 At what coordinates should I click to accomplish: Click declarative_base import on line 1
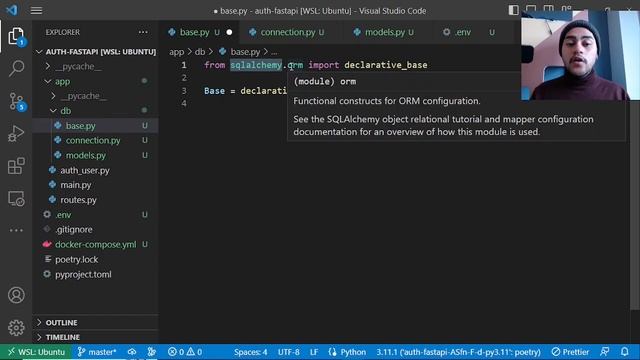[386, 65]
